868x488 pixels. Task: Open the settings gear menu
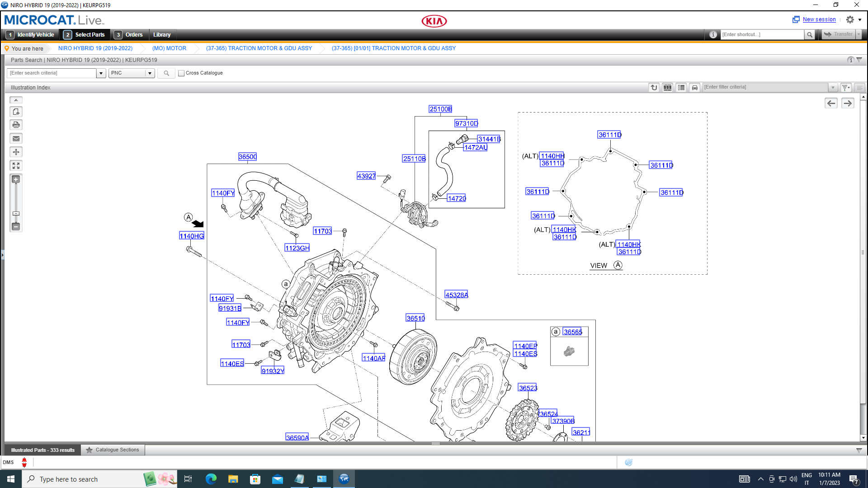coord(850,19)
